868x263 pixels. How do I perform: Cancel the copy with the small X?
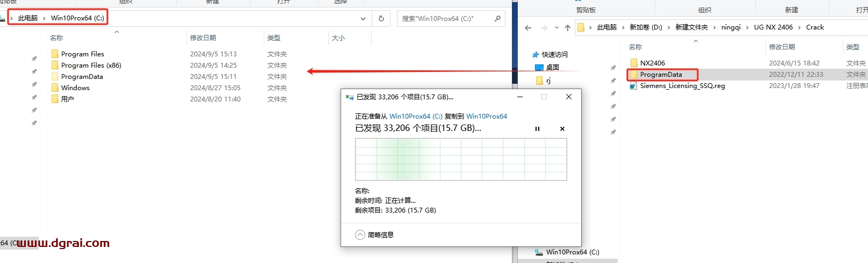pos(562,129)
